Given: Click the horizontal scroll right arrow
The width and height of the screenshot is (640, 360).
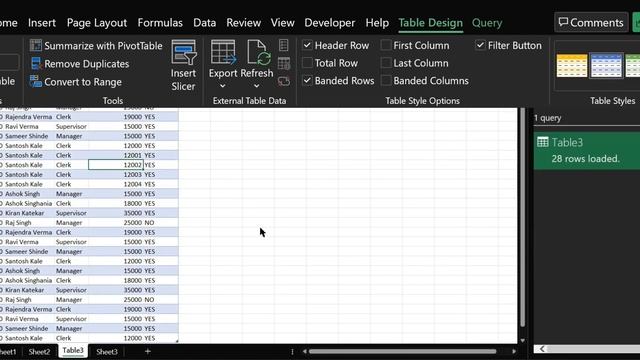Looking at the screenshot, I should tap(514, 351).
